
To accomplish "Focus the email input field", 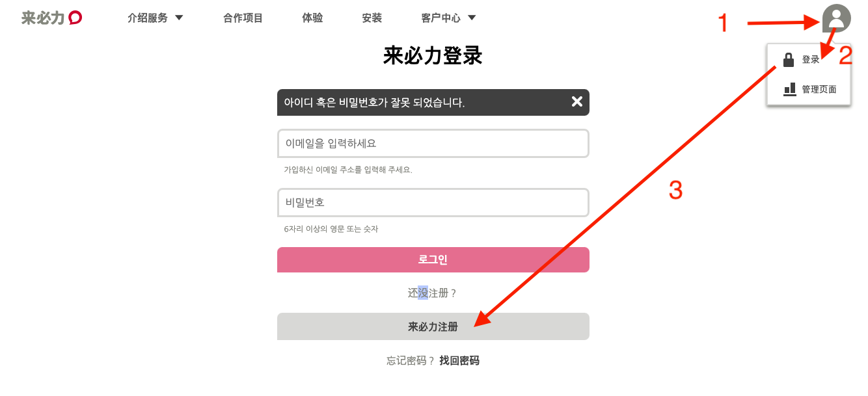I will point(433,143).
